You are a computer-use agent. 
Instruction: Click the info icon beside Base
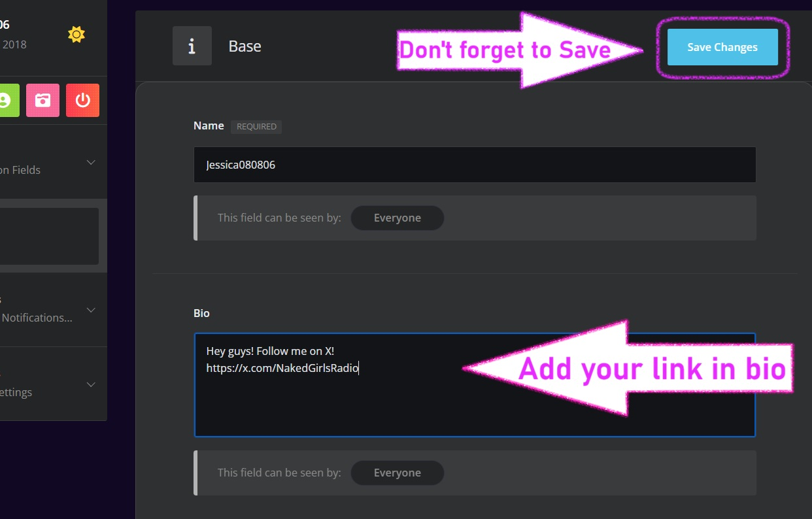click(x=192, y=46)
